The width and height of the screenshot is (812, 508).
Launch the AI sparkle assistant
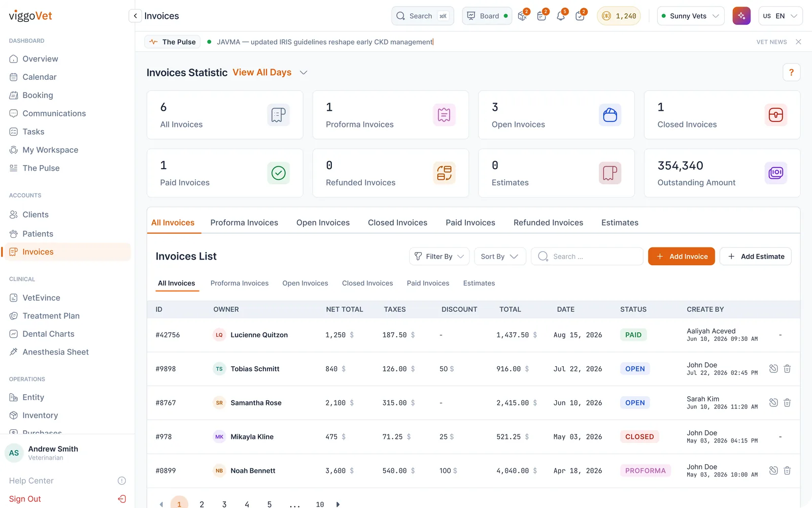(x=741, y=16)
